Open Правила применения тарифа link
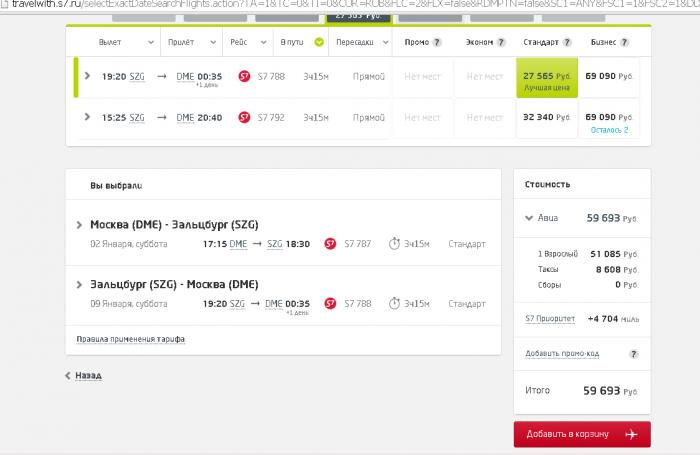This screenshot has width=700, height=455. (x=130, y=339)
